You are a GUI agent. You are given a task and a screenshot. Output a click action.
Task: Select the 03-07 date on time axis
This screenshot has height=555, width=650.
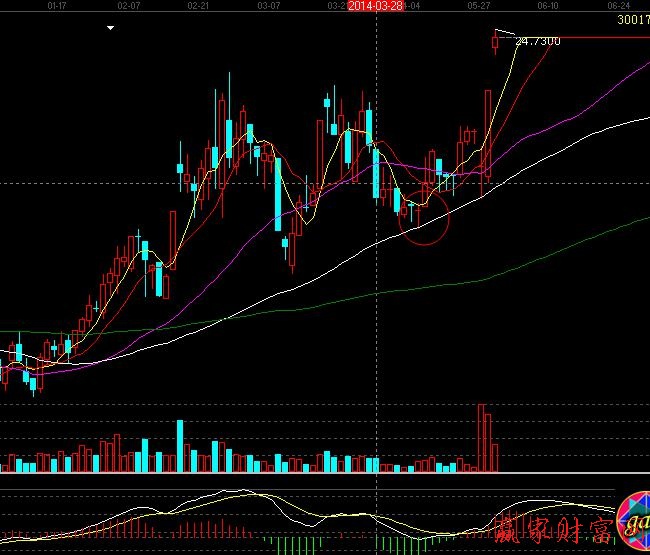[268, 6]
